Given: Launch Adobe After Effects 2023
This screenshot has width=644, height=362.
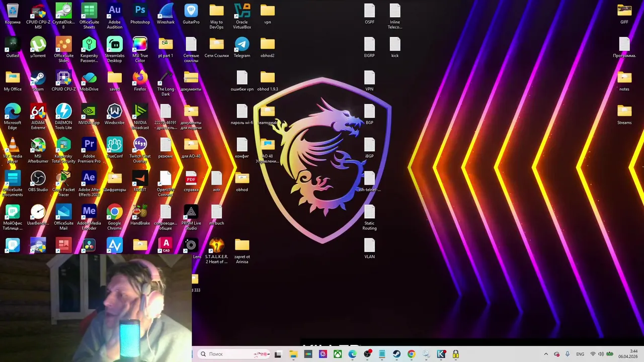Looking at the screenshot, I should pyautogui.click(x=89, y=184).
